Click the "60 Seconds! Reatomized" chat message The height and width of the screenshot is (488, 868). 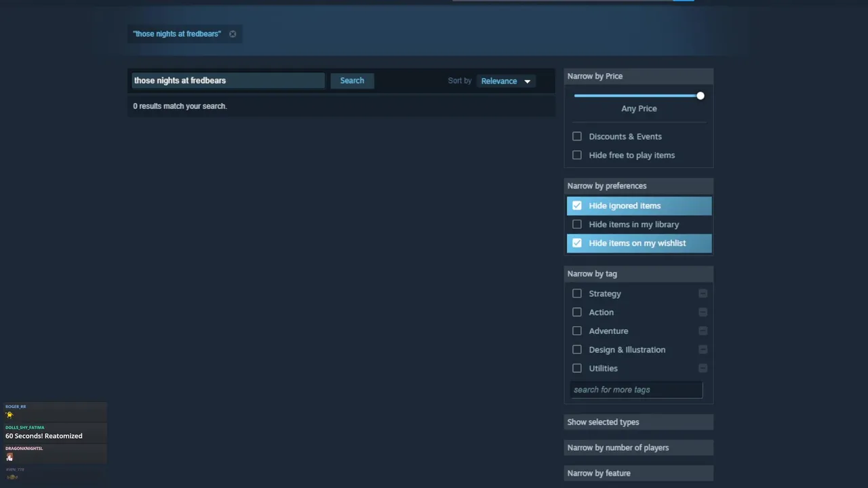pyautogui.click(x=44, y=436)
